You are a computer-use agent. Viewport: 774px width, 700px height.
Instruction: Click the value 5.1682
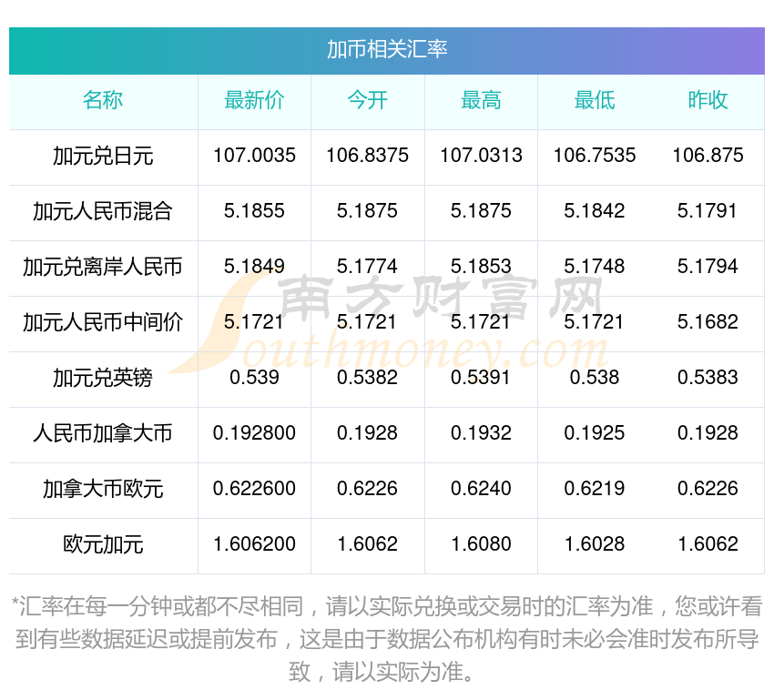(708, 322)
